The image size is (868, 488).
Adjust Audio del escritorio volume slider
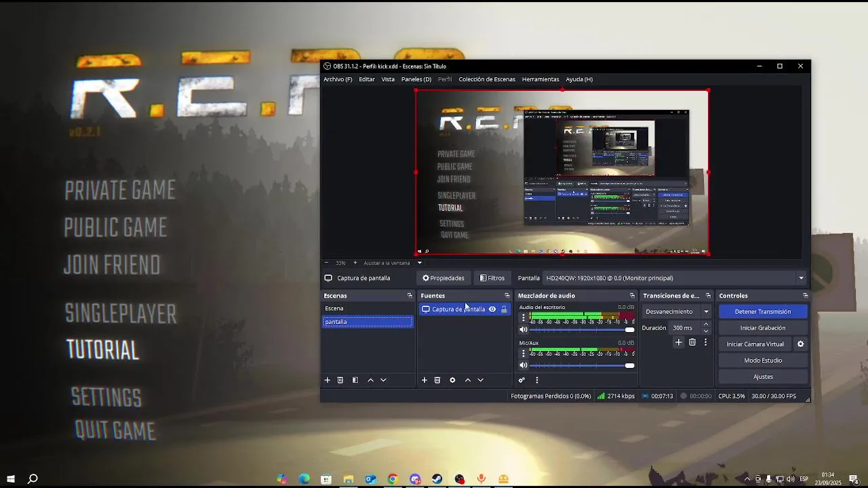[582, 329]
